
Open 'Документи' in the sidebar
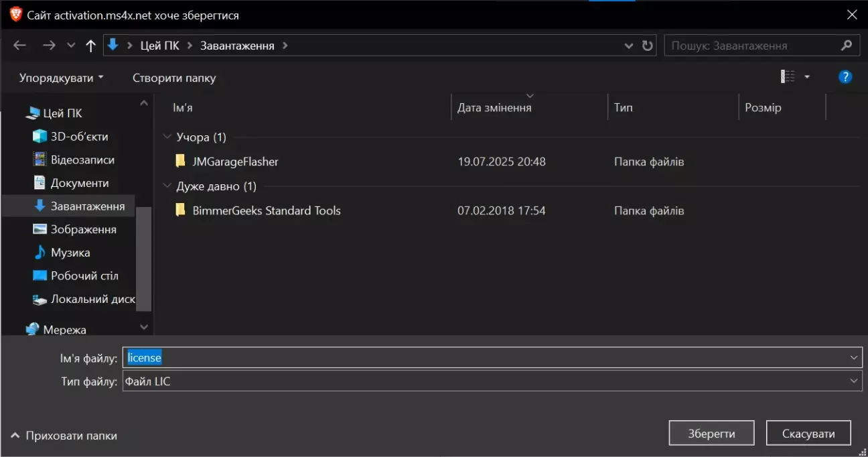coord(80,183)
